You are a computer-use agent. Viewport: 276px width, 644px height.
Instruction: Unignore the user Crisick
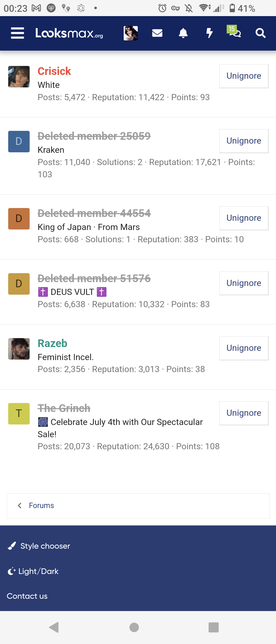pos(243,76)
